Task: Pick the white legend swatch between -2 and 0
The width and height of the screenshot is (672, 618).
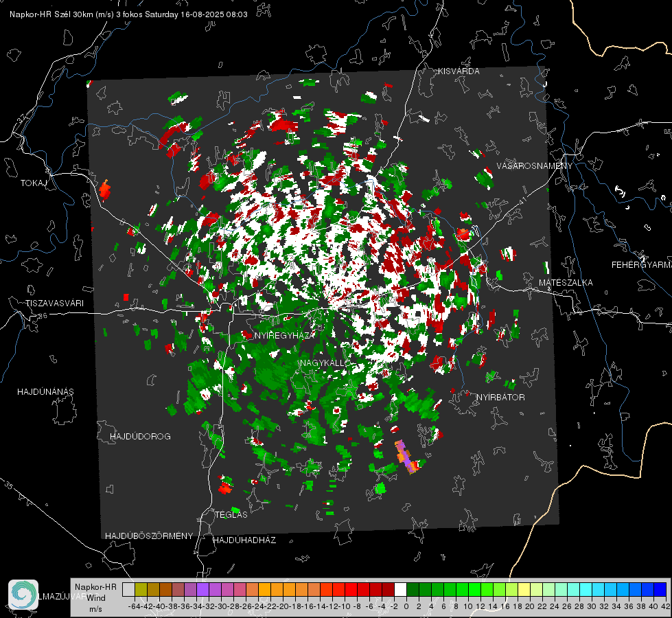Action: [x=400, y=590]
